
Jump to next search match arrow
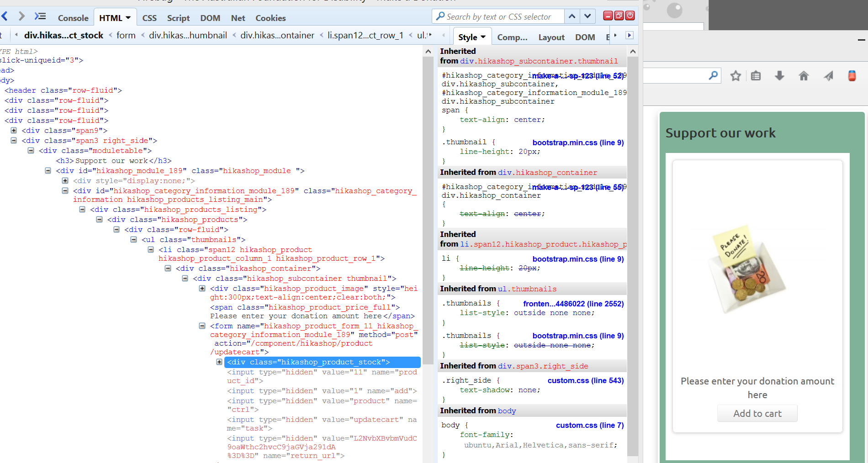tap(587, 16)
